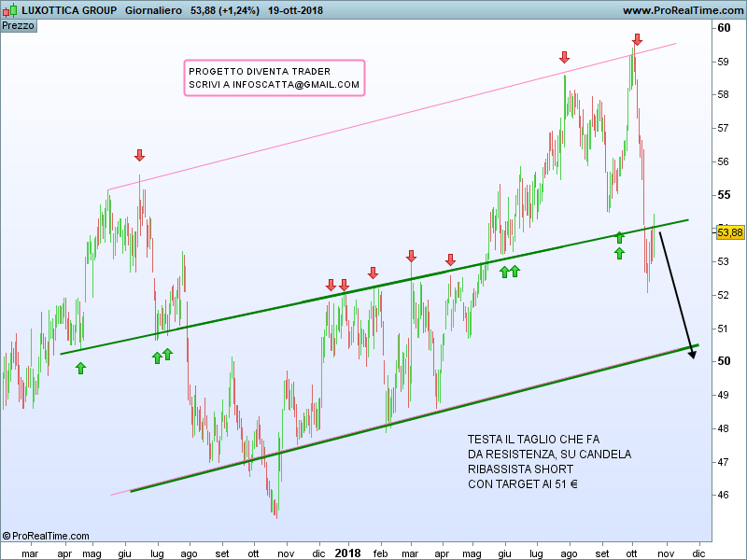Select the 'RIBASSISTA SHORT' annotation line
This screenshot has width=747, height=560.
pyautogui.click(x=520, y=469)
